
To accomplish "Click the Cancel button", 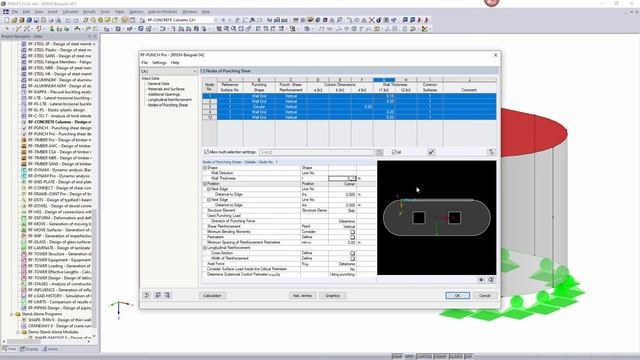I will tap(484, 296).
